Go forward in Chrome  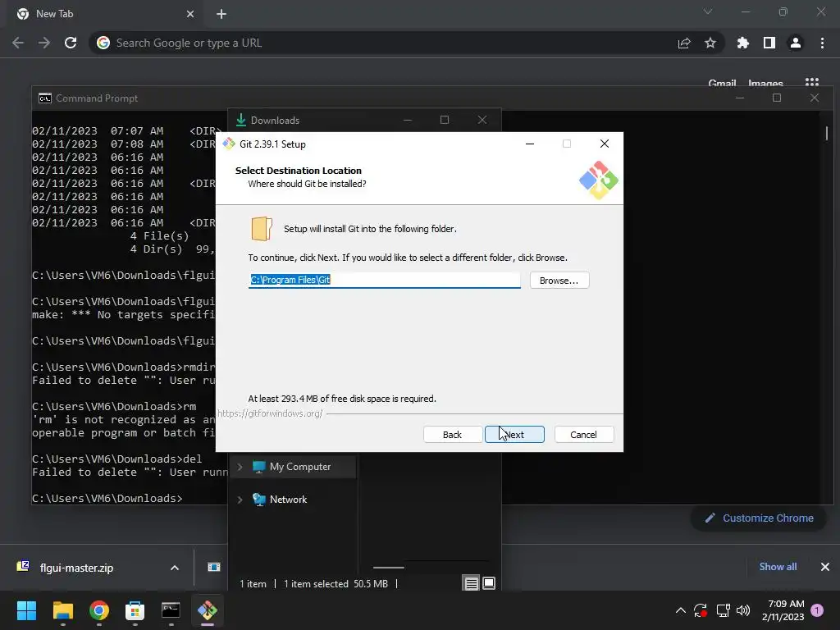coord(44,43)
